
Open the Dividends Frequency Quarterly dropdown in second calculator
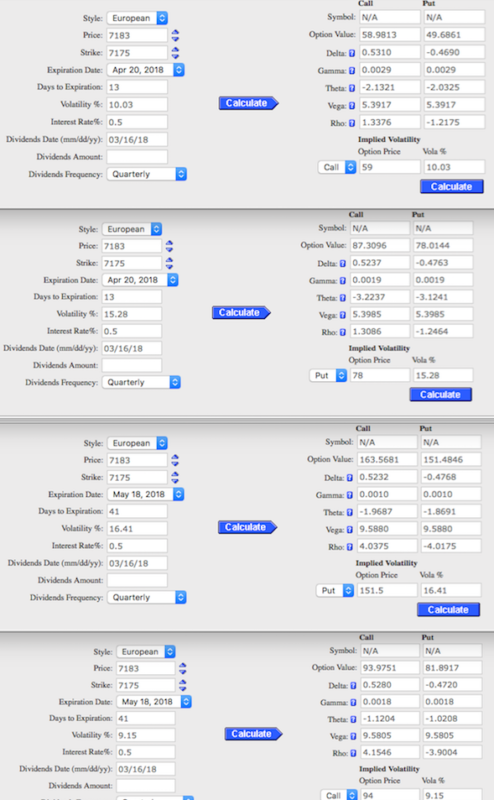point(141,382)
